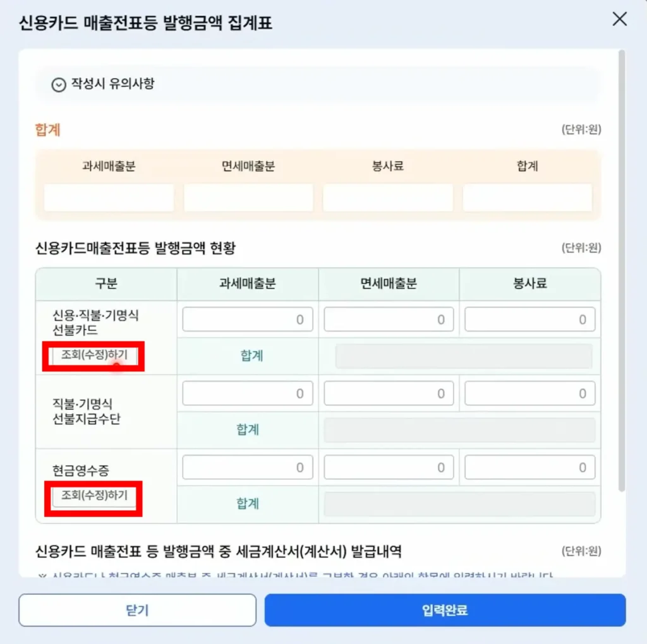
Task: Select the 면세매출분 field for 선불지급수단
Action: tap(389, 393)
